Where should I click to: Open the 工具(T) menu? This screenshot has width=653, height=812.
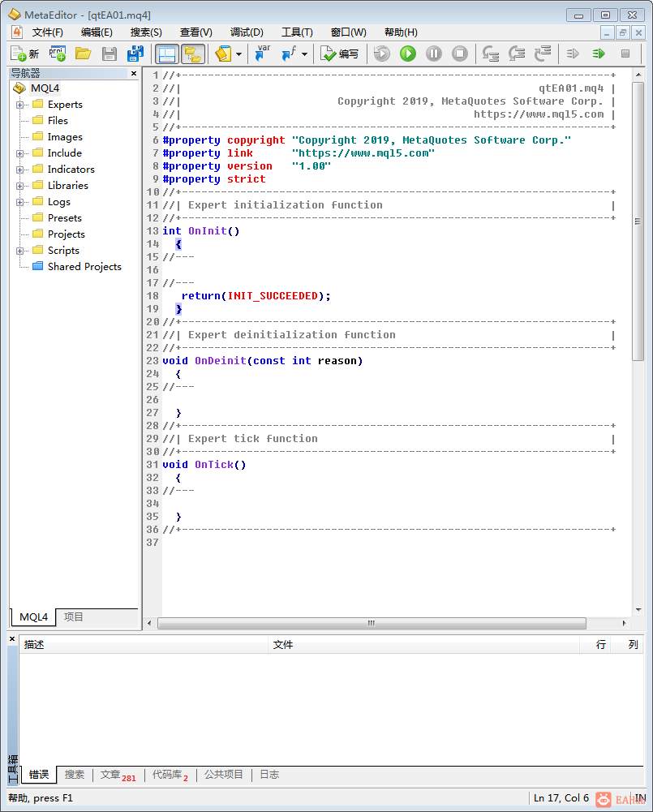click(x=297, y=32)
